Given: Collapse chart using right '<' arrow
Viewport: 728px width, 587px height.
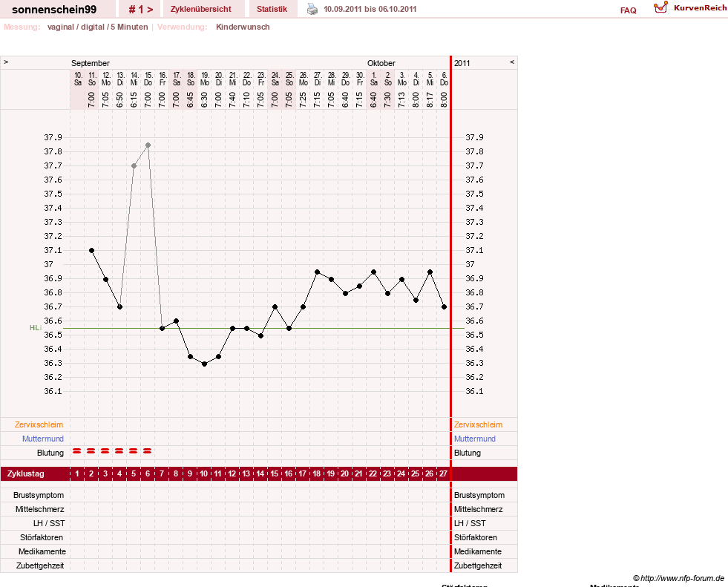Looking at the screenshot, I should [x=512, y=62].
